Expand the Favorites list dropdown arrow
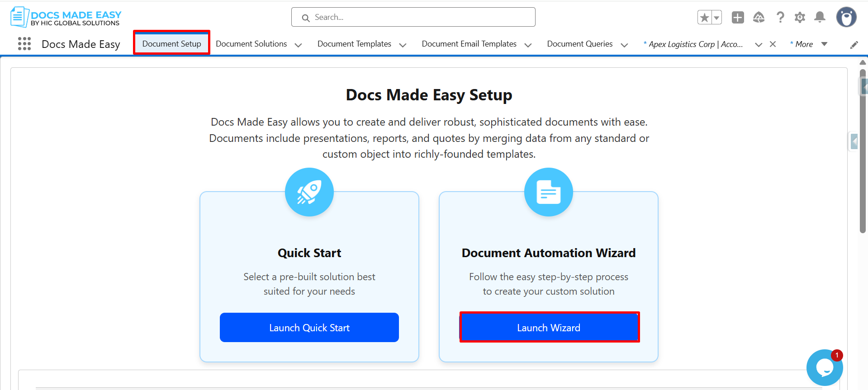 click(x=716, y=18)
